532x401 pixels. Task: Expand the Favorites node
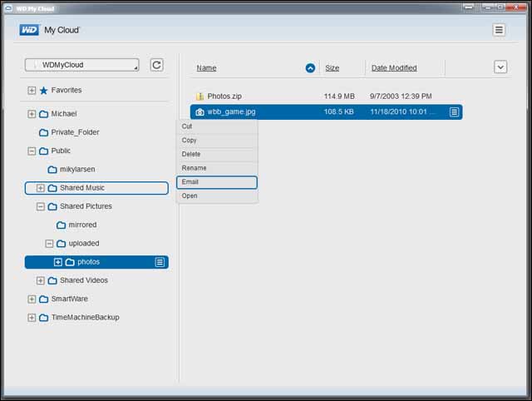tap(32, 91)
